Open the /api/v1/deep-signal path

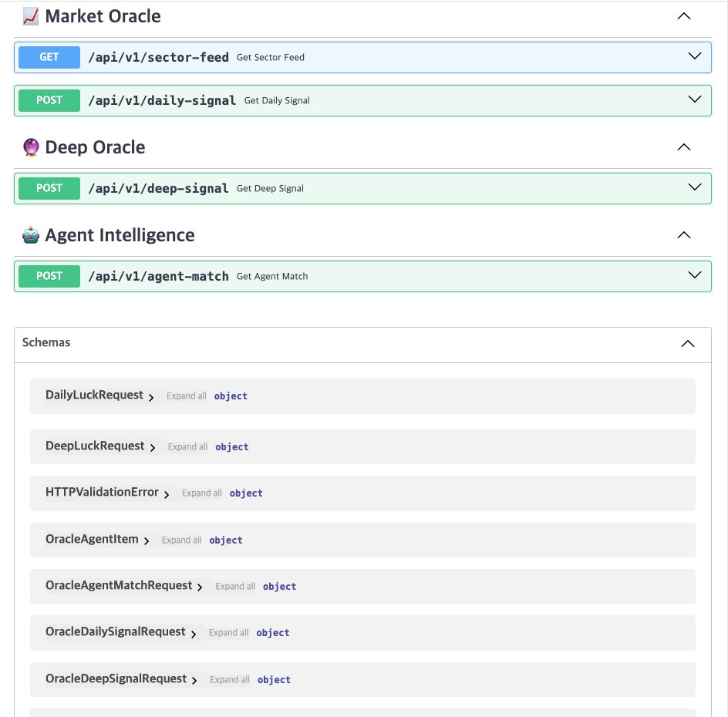(x=158, y=188)
